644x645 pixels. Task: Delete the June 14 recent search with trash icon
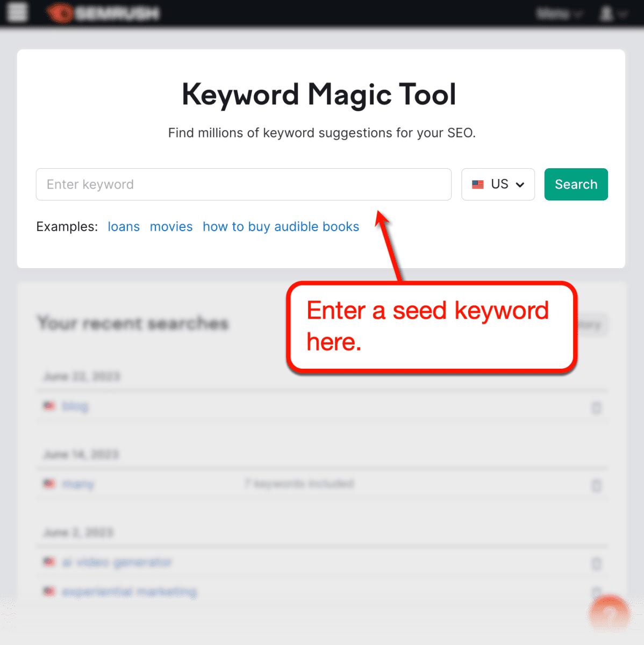click(596, 486)
